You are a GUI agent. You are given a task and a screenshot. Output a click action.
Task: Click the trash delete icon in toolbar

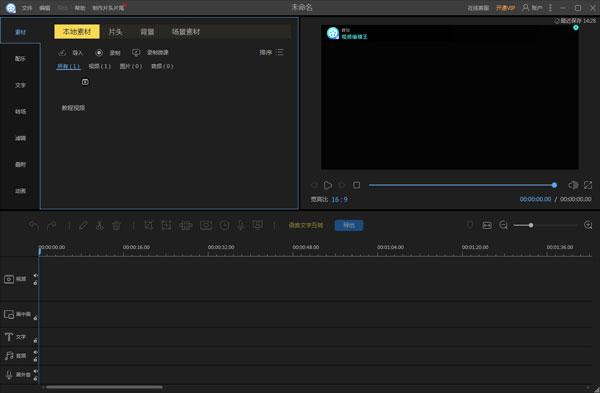pyautogui.click(x=116, y=225)
